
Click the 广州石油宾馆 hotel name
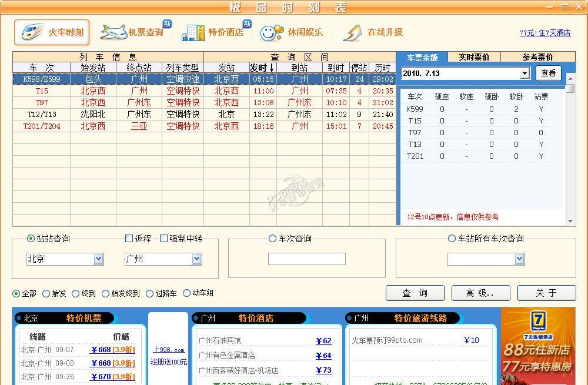tap(219, 340)
